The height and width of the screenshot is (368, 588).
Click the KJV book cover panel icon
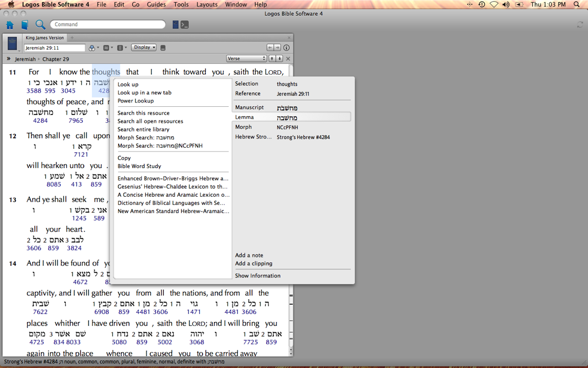pos(12,44)
